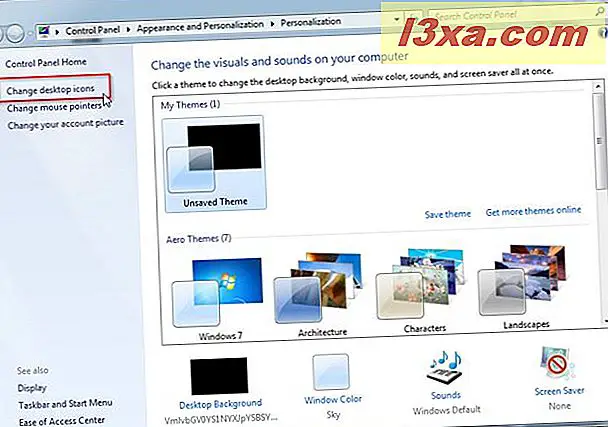The height and width of the screenshot is (427, 608).
Task: Open Get more themes online link
Action: [x=533, y=211]
